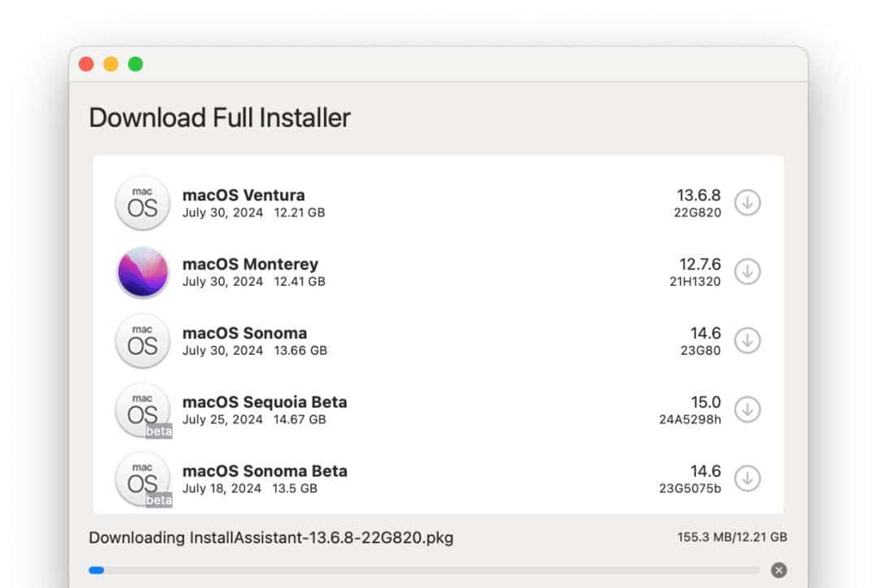877x588 pixels.
Task: Click the macOS Ventura installer icon
Action: [x=142, y=203]
